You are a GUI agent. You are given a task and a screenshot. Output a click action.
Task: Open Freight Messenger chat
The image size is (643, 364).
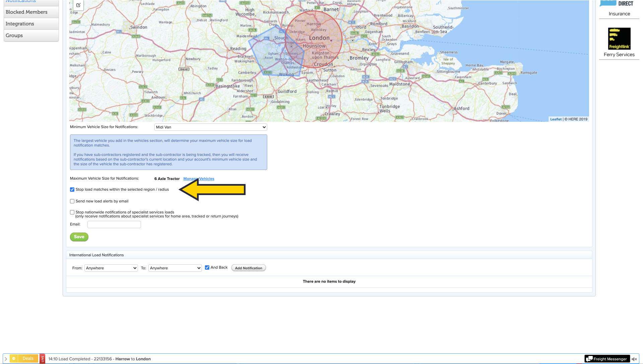(x=607, y=359)
